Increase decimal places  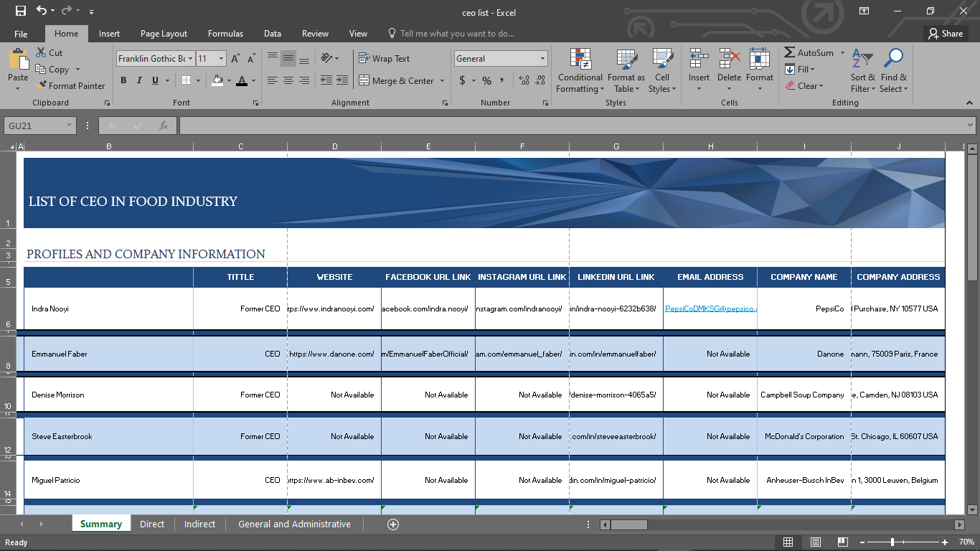pyautogui.click(x=523, y=80)
